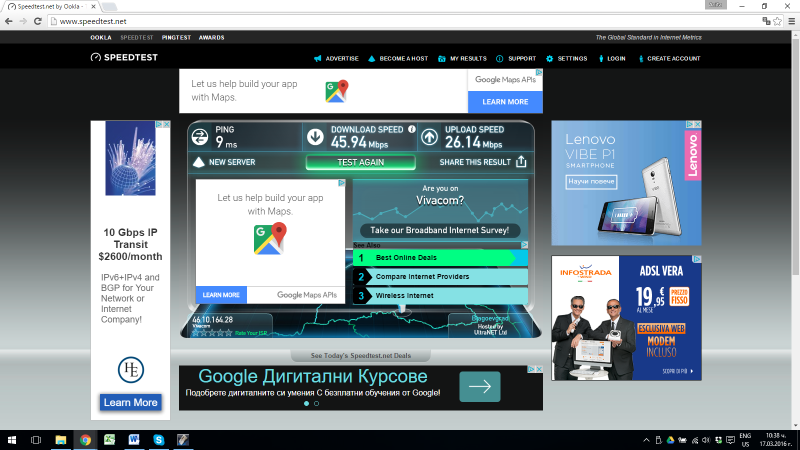Open the PINGTEST top menu item
Viewport: 800px width, 450px height.
click(x=176, y=38)
